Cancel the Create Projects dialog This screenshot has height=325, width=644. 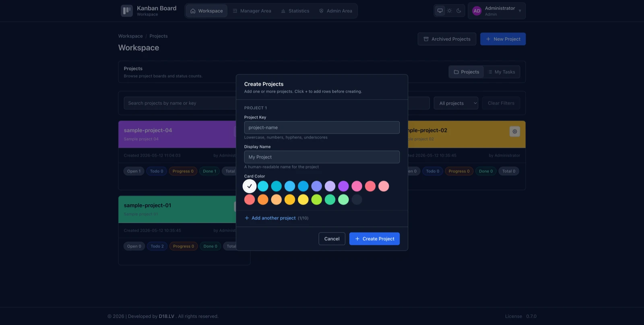click(x=332, y=239)
